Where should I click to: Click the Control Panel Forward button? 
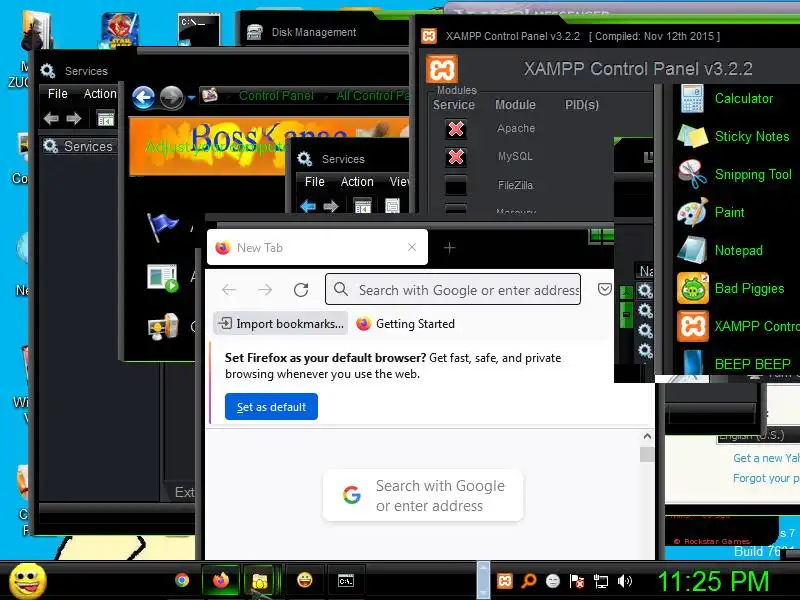172,98
